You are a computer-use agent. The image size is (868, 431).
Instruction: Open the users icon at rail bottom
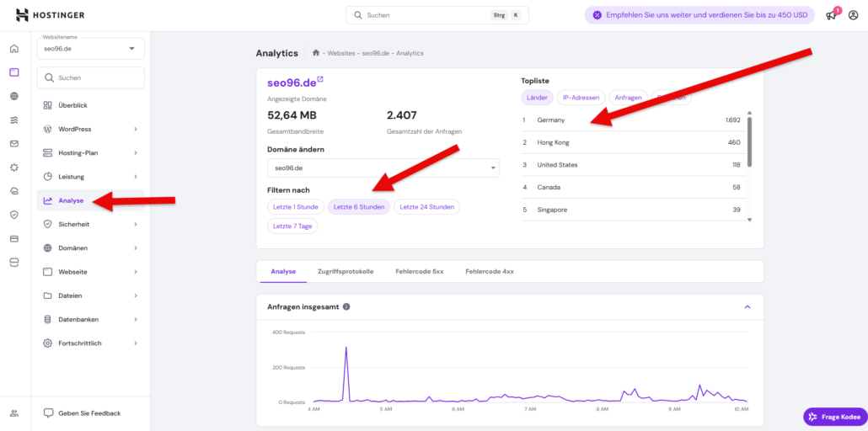14,412
